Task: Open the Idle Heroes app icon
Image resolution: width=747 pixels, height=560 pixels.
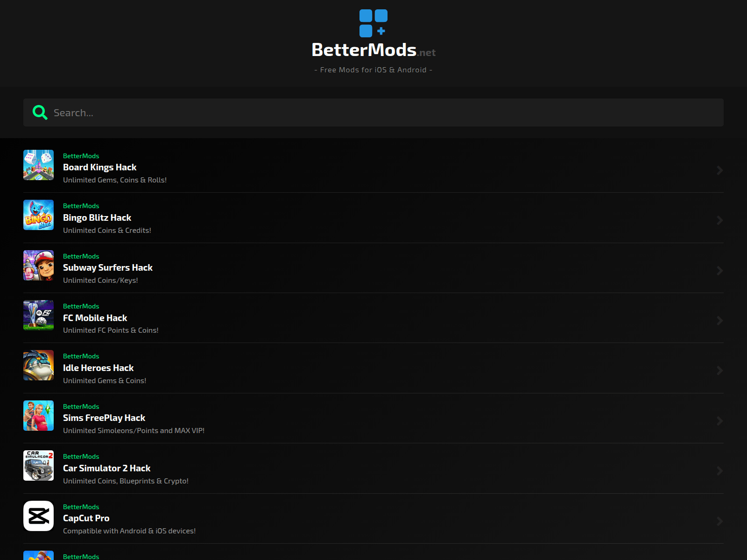Action: point(38,365)
